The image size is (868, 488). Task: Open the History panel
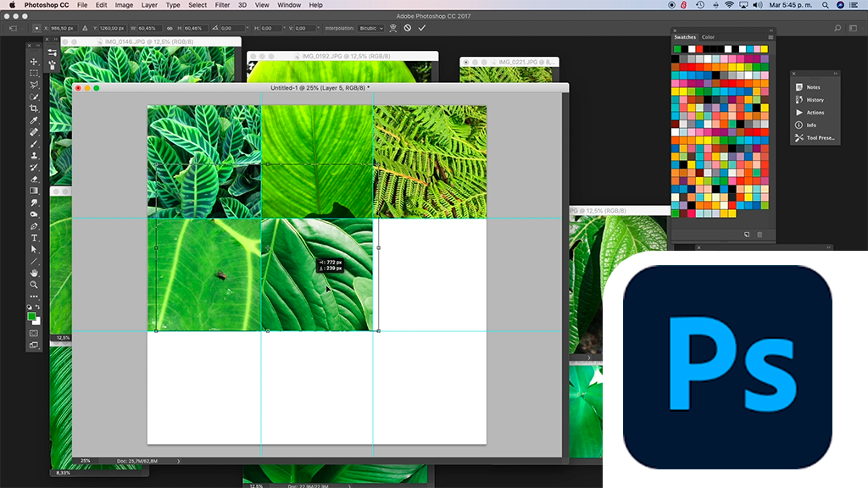(x=814, y=100)
